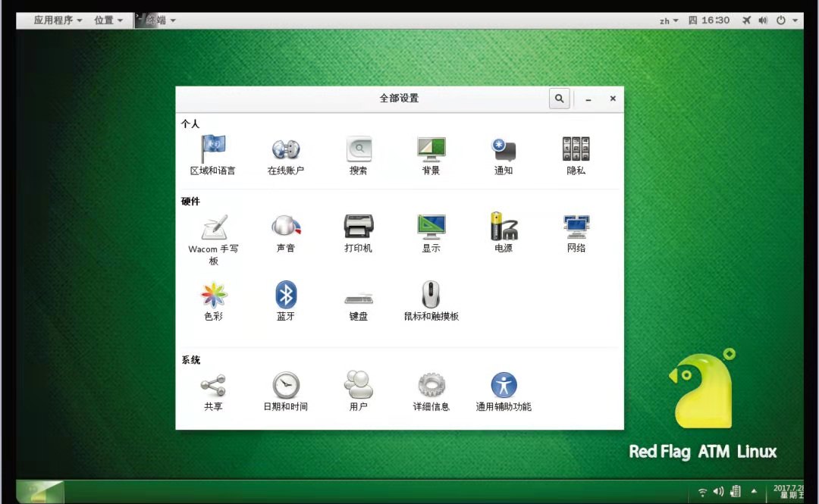Open the Wacom 手写板 tablet settings
The image size is (819, 504).
pyautogui.click(x=213, y=239)
